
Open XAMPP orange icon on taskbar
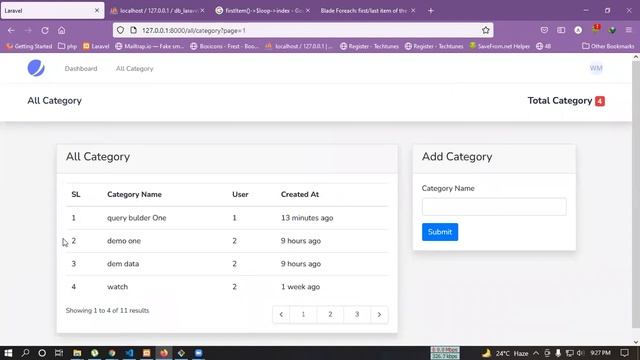click(x=147, y=353)
